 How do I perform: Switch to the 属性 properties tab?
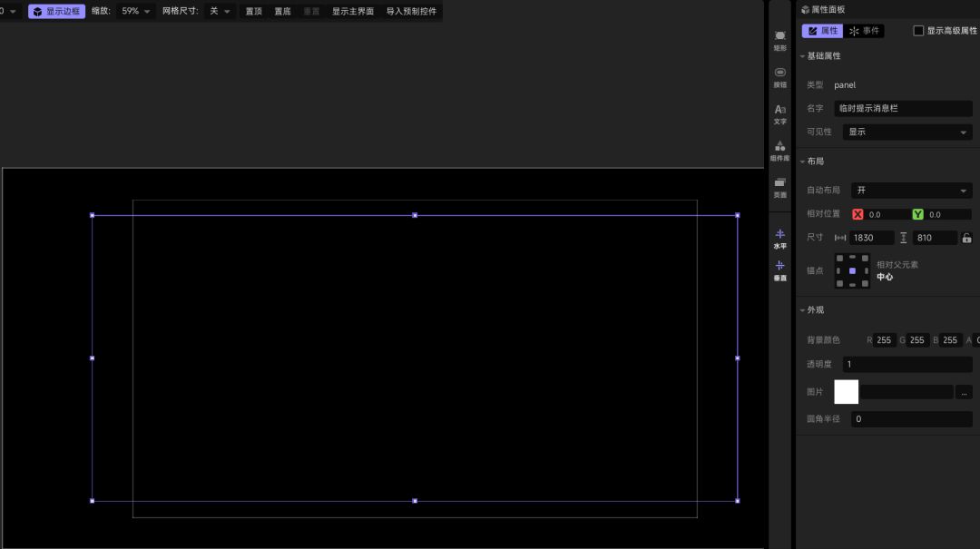[x=822, y=31]
